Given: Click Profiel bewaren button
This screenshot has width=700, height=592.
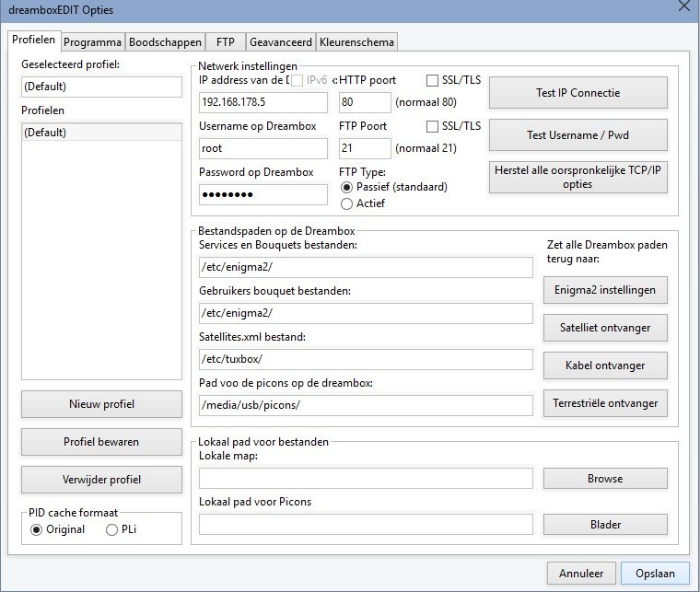Looking at the screenshot, I should pos(102,442).
